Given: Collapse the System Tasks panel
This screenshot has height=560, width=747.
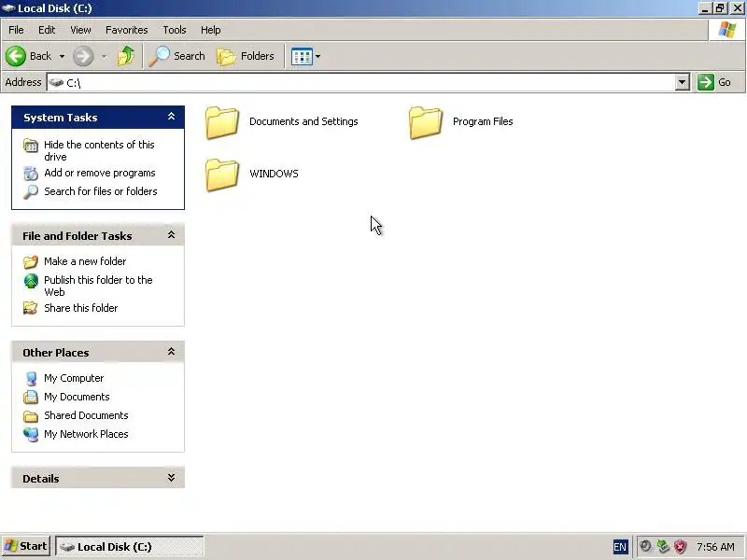Looking at the screenshot, I should coord(171,117).
